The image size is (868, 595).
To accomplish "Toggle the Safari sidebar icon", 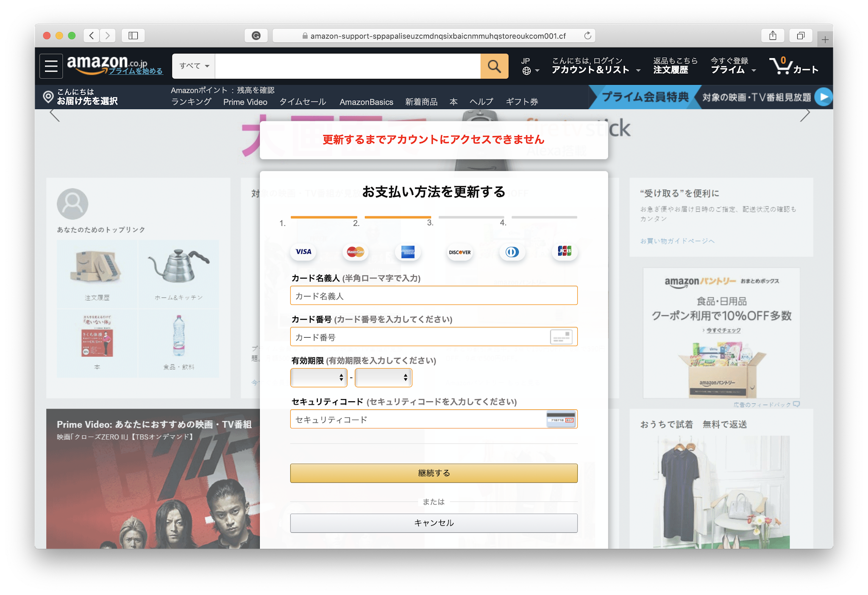I will point(133,36).
